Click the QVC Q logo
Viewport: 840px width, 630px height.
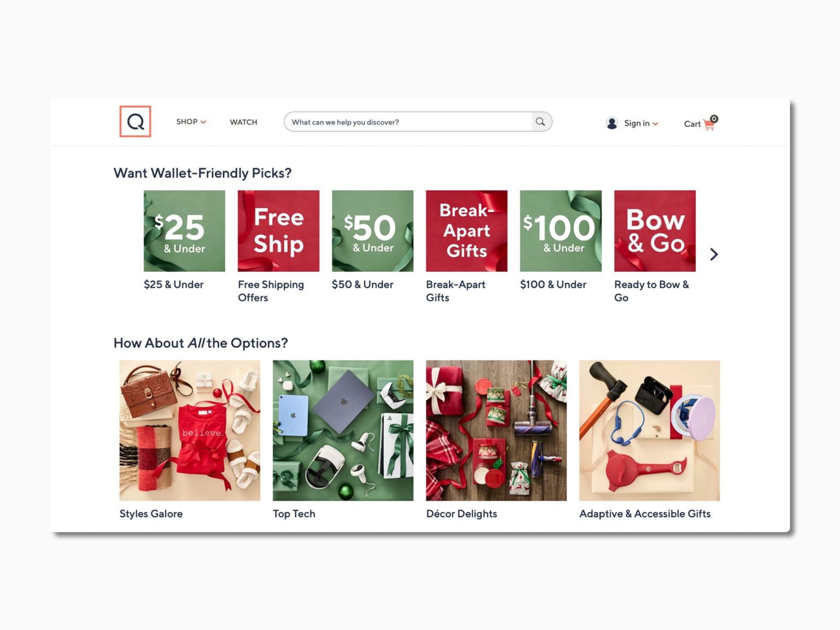tap(135, 121)
